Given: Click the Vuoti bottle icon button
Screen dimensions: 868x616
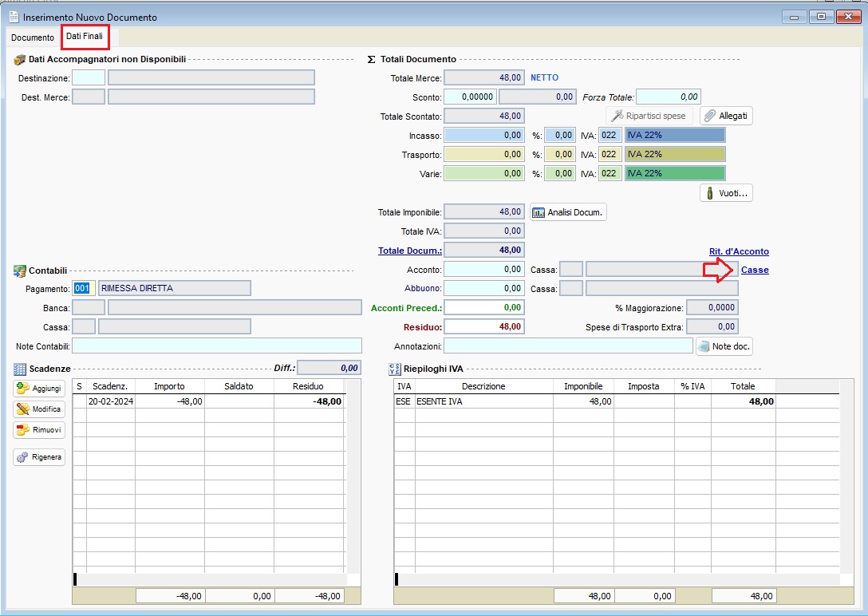Looking at the screenshot, I should (x=724, y=192).
